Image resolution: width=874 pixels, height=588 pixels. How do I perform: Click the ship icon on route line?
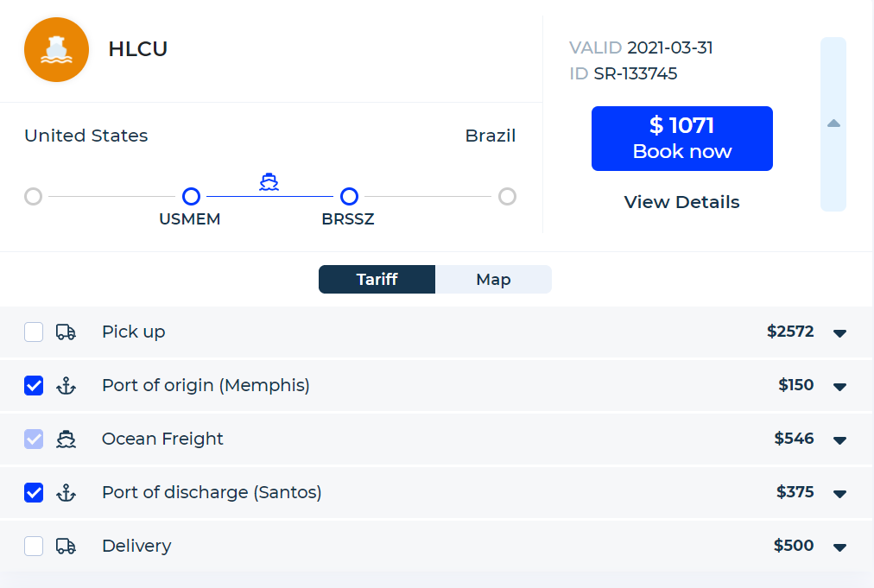pos(269,181)
